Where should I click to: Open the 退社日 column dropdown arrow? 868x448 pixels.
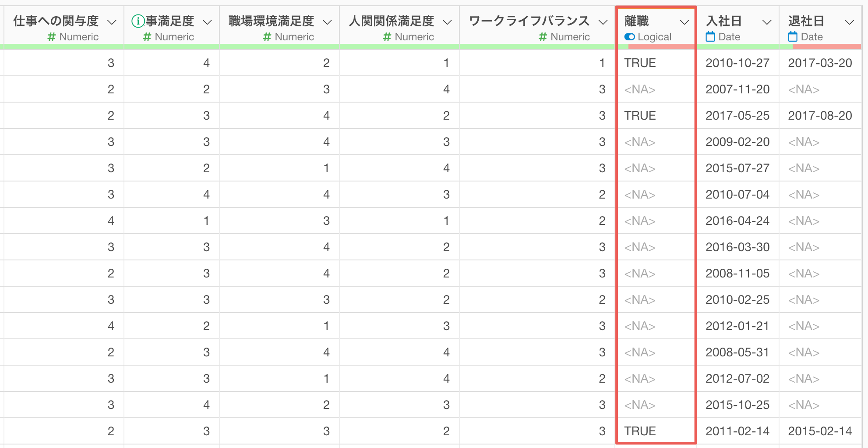pos(849,22)
